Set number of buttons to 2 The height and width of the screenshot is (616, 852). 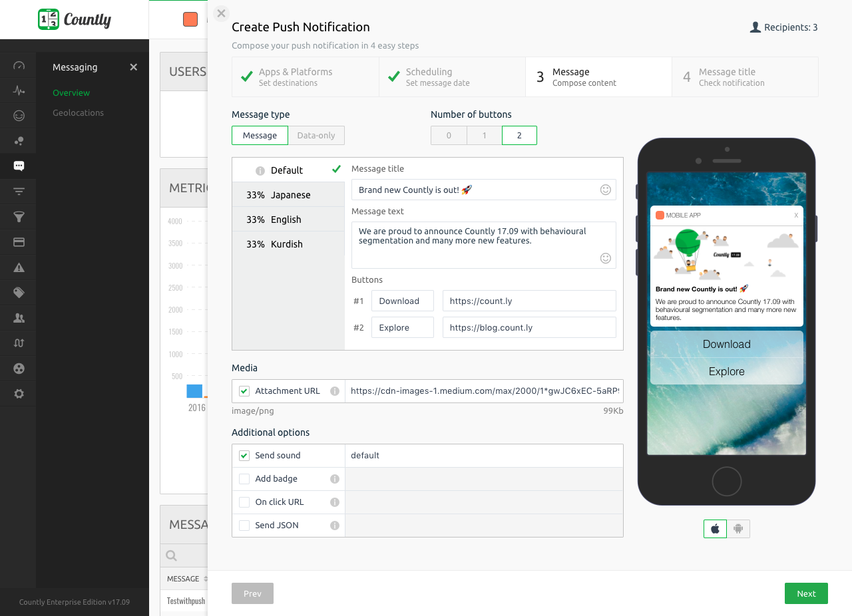[519, 136]
